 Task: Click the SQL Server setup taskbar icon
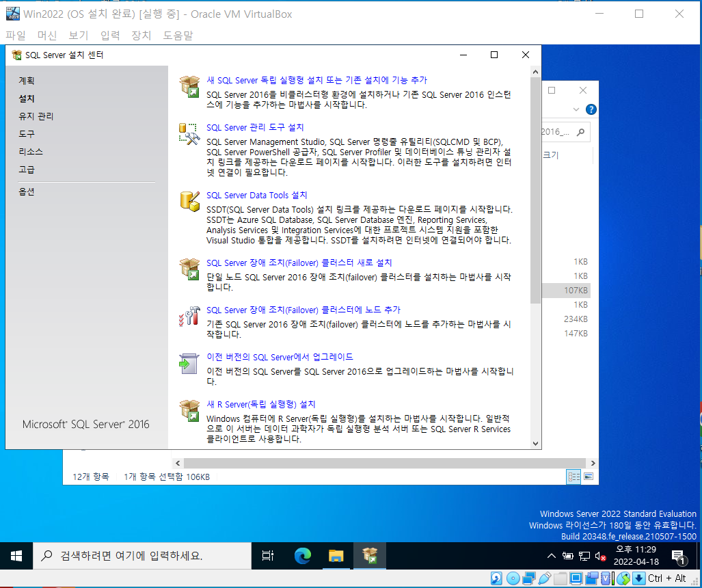click(370, 556)
